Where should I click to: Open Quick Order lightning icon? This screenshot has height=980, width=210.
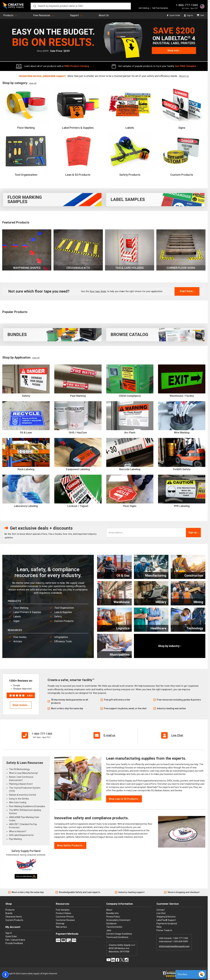coord(168,15)
